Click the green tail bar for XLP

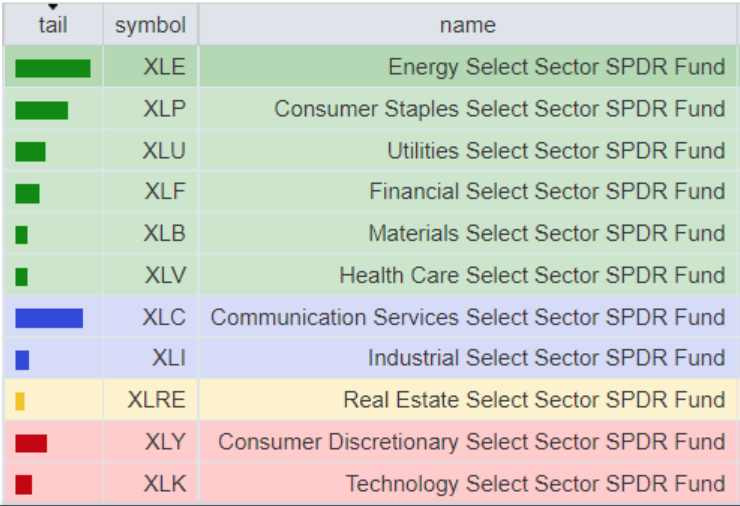coord(41,110)
